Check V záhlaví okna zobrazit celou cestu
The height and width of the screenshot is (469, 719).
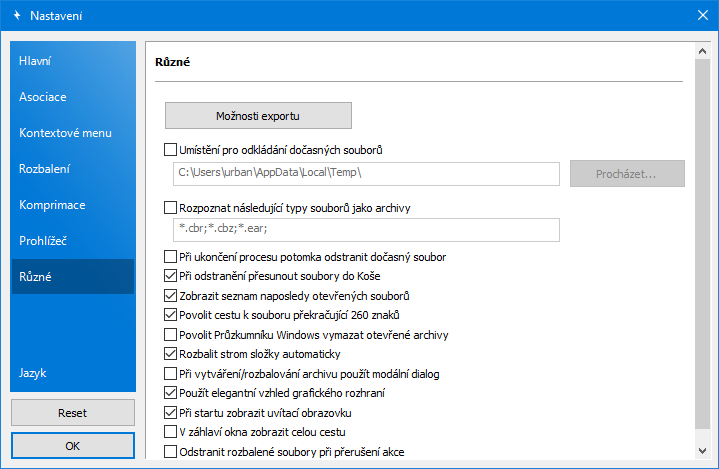point(169,432)
